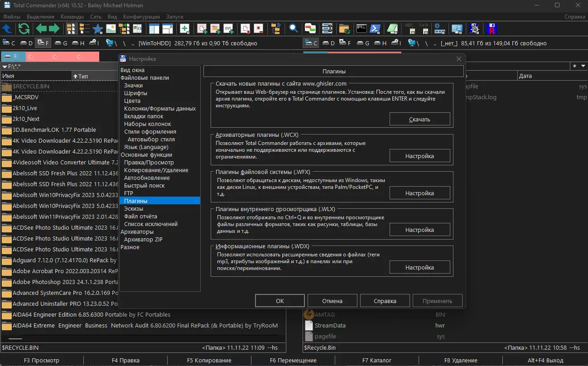588x366 pixels.
Task: Select Колонки/Форматы данных in the settings tree
Action: pyautogui.click(x=160, y=109)
